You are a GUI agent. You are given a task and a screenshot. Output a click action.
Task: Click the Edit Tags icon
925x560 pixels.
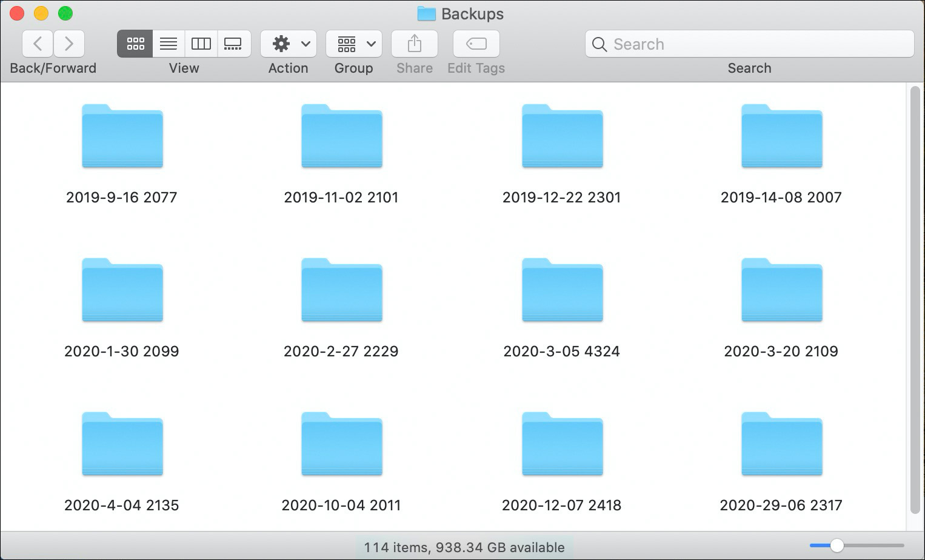(x=476, y=43)
